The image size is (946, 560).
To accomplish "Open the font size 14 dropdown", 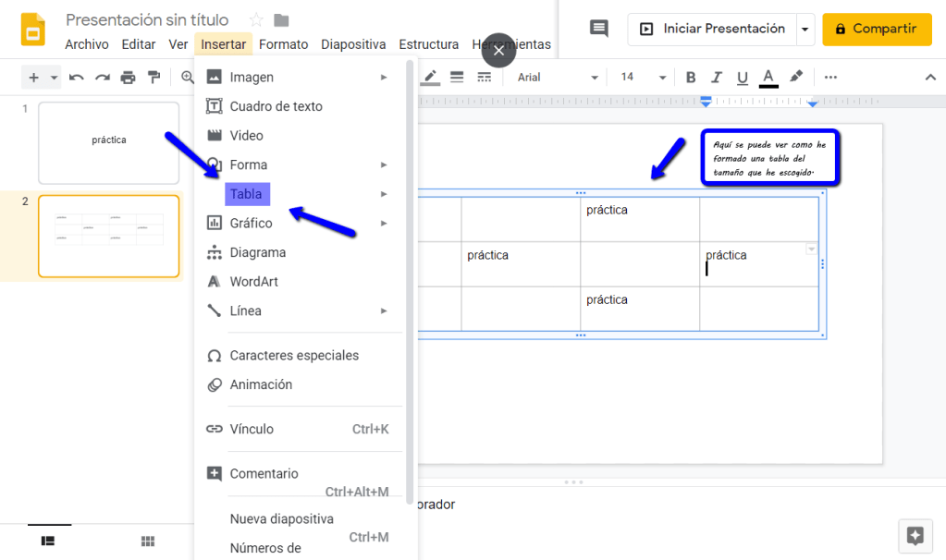I will click(643, 78).
